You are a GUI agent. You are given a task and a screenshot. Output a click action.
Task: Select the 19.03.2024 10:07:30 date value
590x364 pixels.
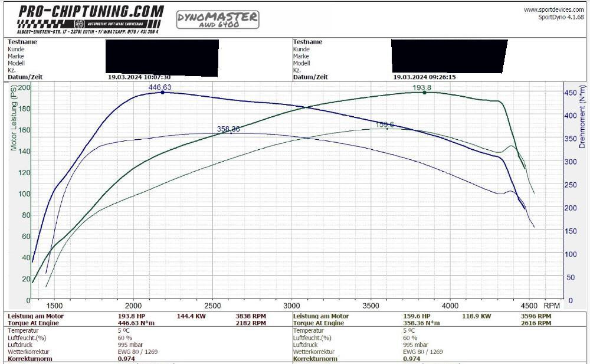[x=139, y=77]
